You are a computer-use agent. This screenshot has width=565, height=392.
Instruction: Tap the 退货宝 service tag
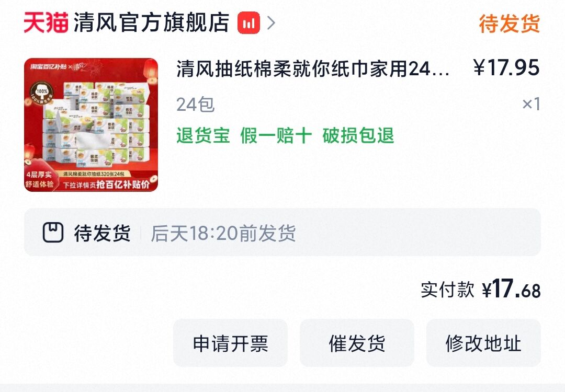pos(203,136)
